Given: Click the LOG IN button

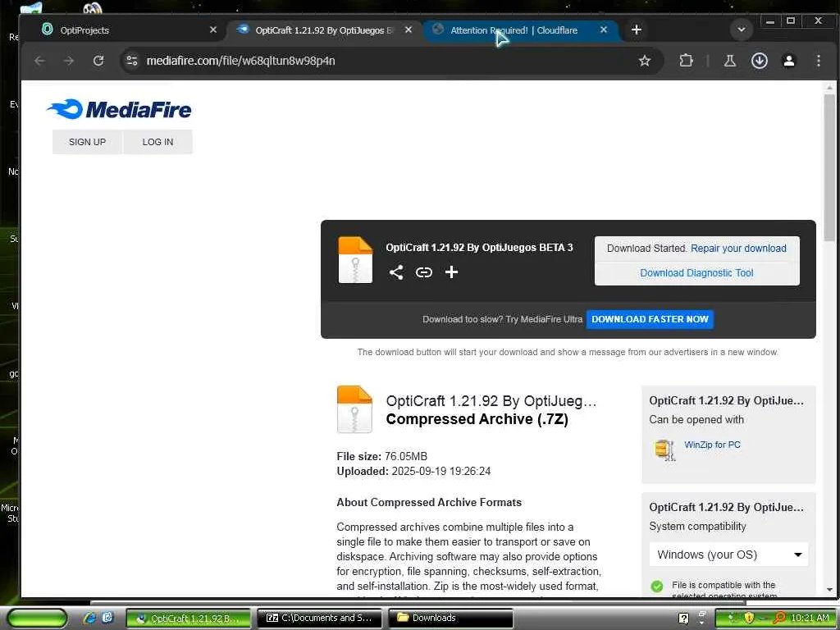Looking at the screenshot, I should 157,142.
